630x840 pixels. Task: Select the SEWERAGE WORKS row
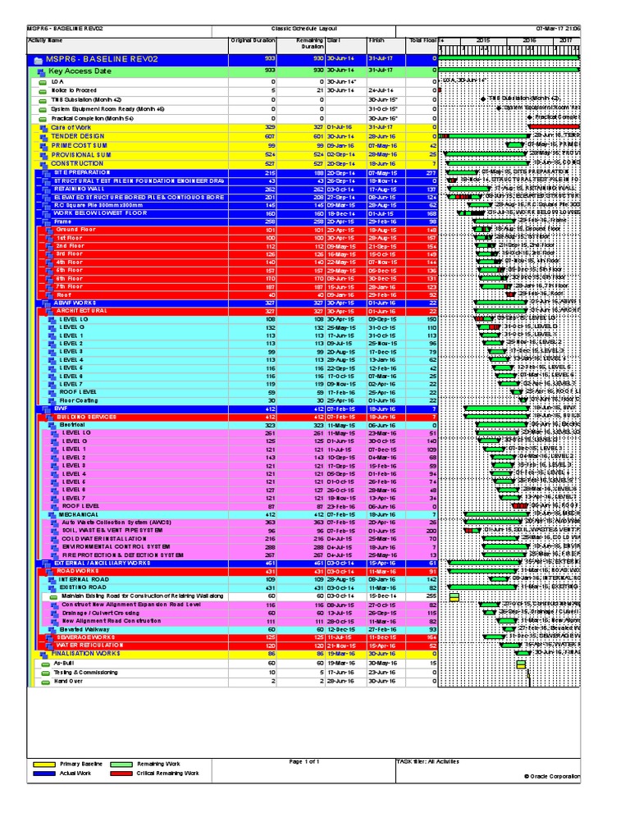click(239, 637)
